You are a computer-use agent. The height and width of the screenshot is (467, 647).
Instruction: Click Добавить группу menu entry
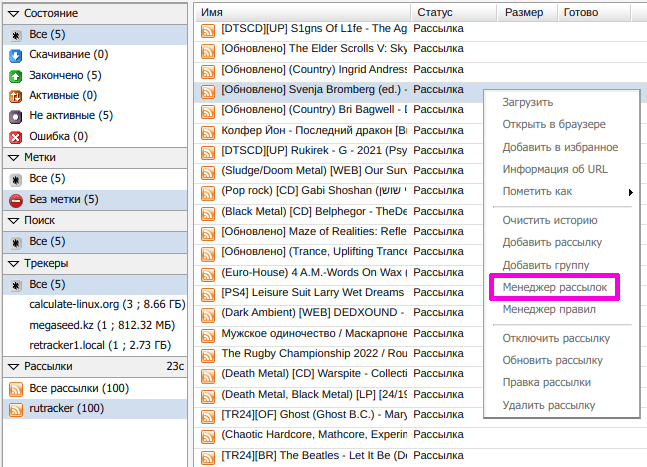pos(545,265)
